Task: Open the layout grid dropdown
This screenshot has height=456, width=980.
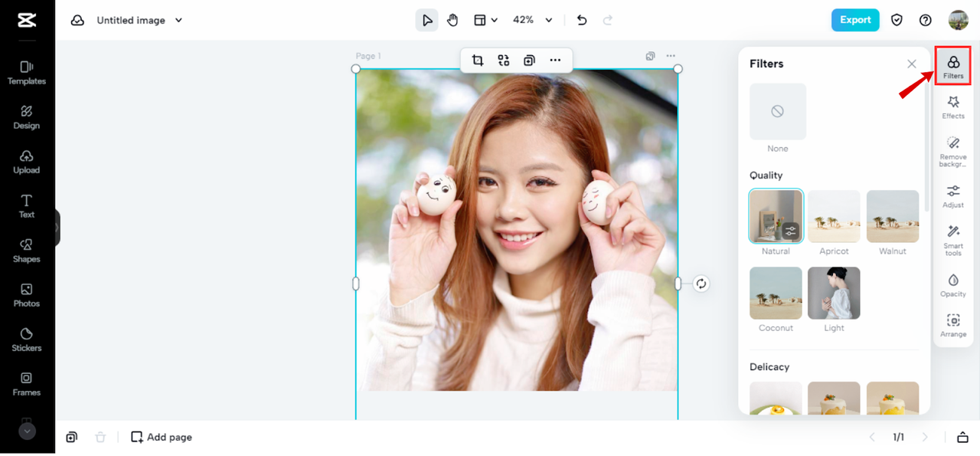Action: (x=485, y=20)
